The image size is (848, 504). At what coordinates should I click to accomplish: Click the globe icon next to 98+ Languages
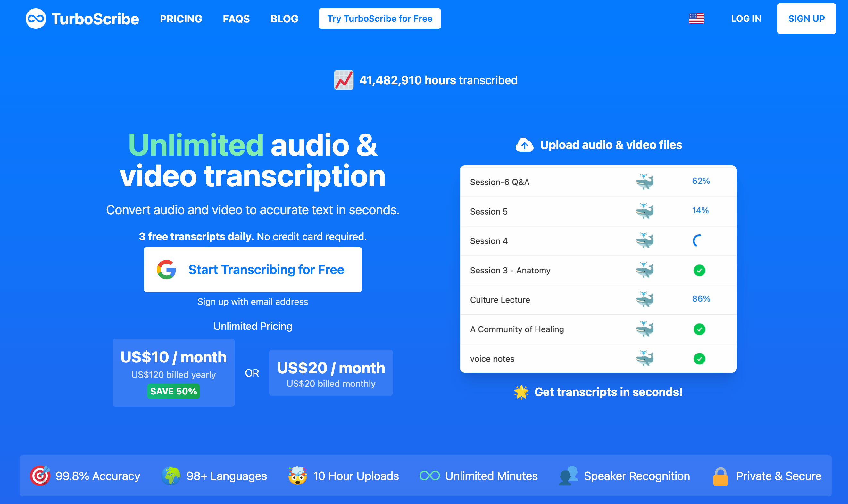pos(171,476)
